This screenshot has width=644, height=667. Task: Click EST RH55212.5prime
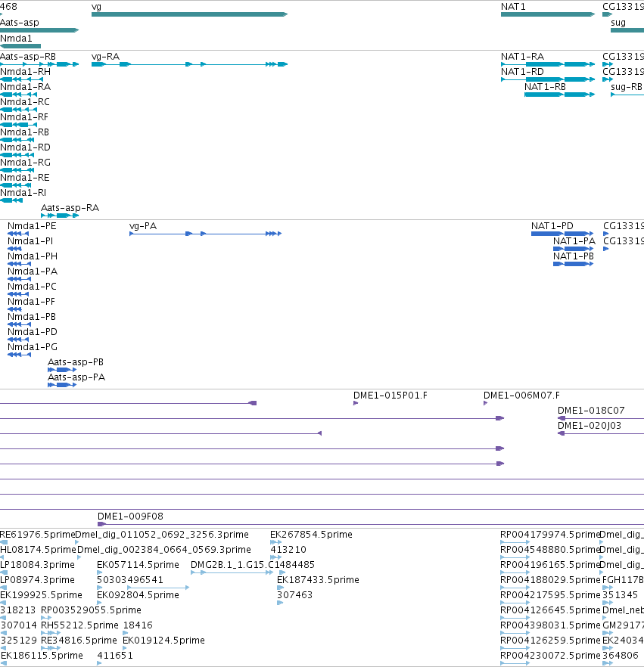[x=79, y=625]
